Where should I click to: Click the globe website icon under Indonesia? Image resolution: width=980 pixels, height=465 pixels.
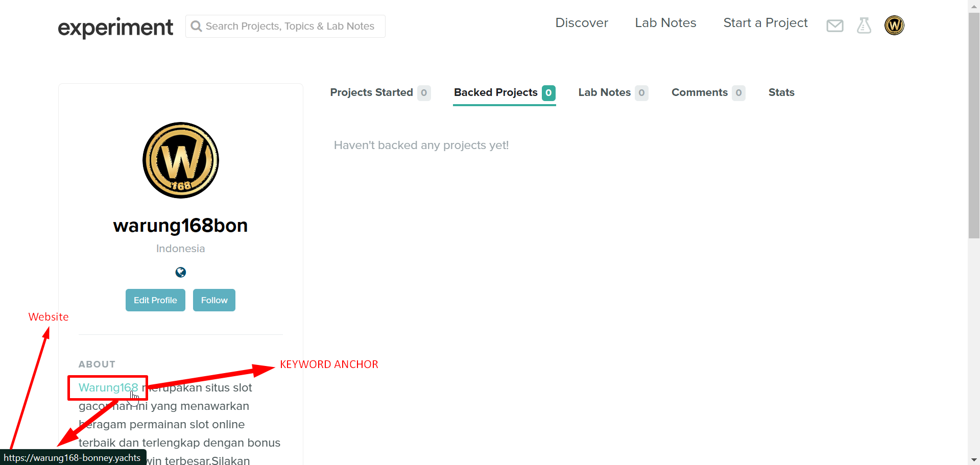[180, 273]
